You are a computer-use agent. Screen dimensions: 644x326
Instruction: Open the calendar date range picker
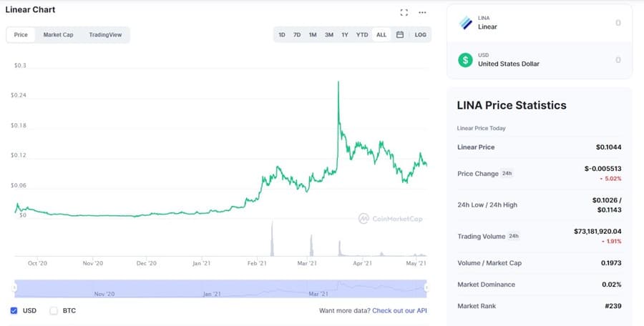(x=400, y=34)
